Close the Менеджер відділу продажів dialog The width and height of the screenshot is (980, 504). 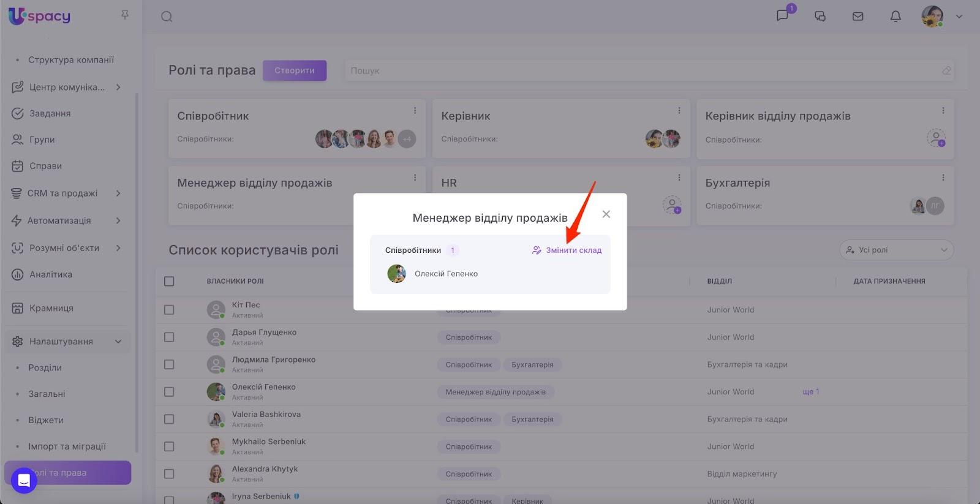pos(606,214)
